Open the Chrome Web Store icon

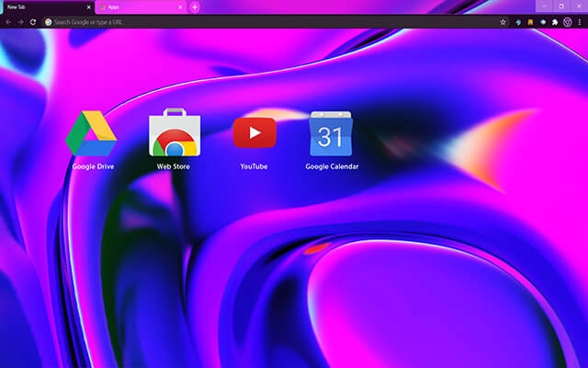pyautogui.click(x=175, y=132)
